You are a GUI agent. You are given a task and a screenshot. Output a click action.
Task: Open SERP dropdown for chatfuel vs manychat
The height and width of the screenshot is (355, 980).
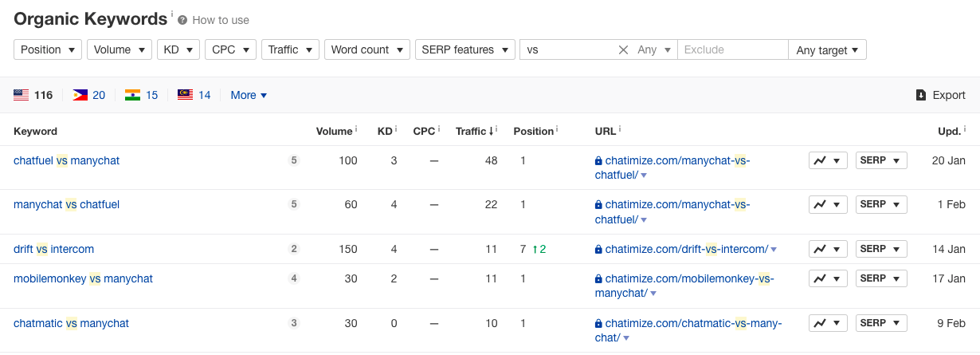point(881,160)
